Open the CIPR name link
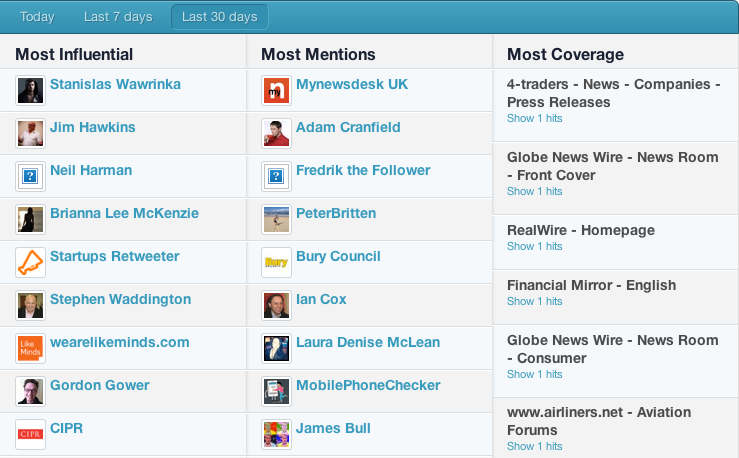 point(66,428)
